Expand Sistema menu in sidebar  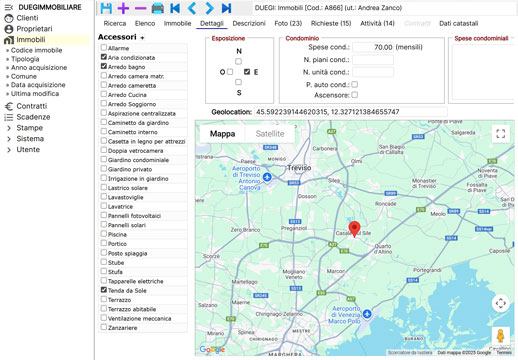coord(26,139)
